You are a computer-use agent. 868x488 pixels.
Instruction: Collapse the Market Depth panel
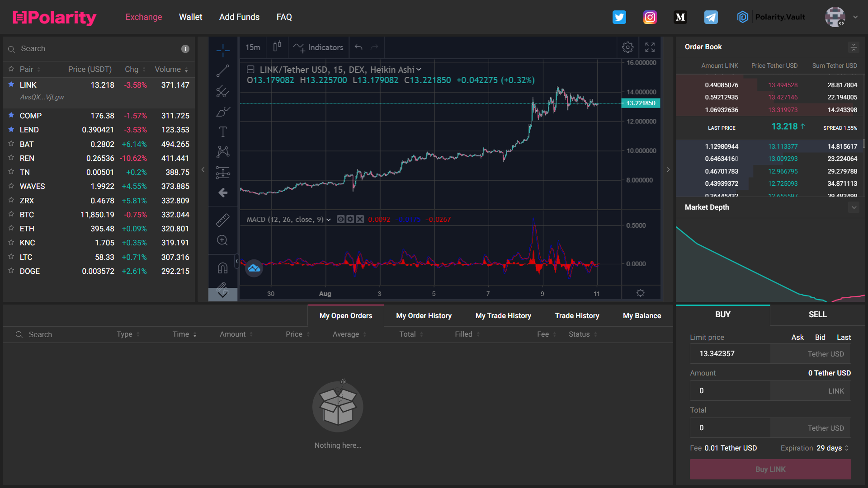[854, 207]
